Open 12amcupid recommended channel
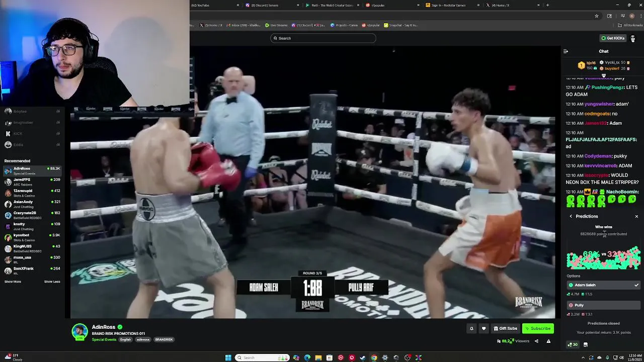The height and width of the screenshot is (362, 644). [x=32, y=193]
